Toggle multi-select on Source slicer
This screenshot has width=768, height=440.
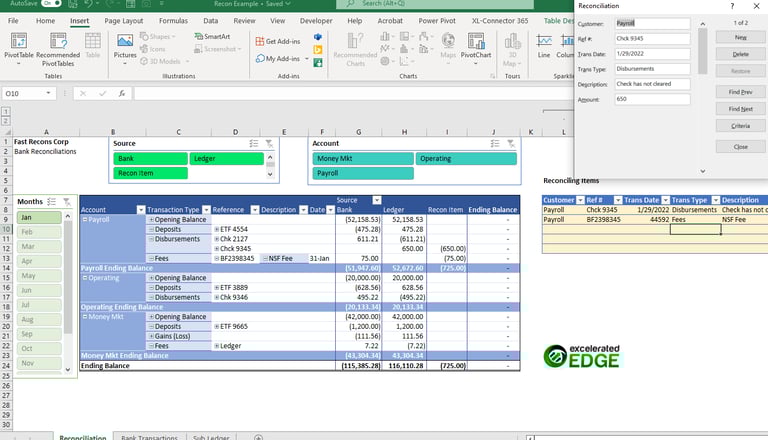253,144
